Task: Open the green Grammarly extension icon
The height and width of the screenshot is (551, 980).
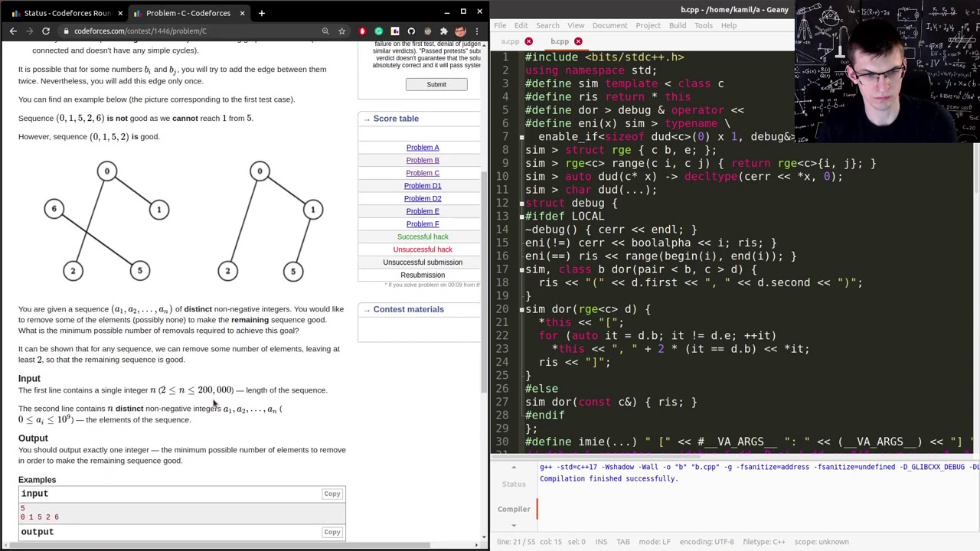Action: tap(379, 31)
